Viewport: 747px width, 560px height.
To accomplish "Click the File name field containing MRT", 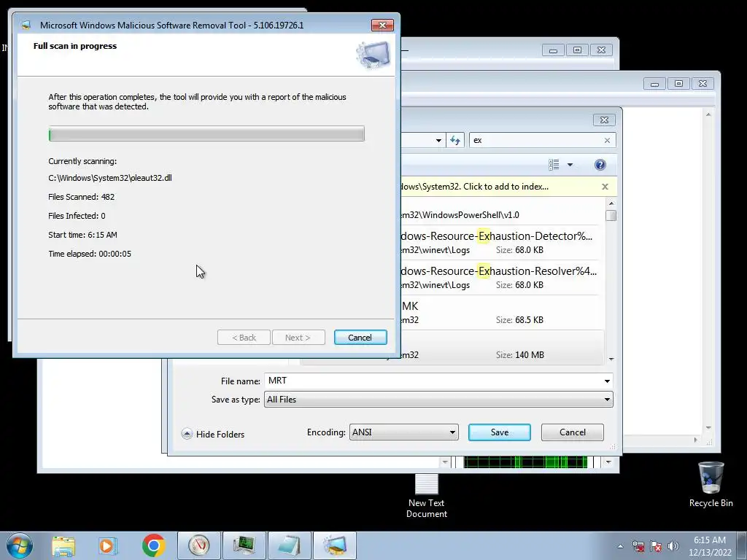I will click(433, 381).
